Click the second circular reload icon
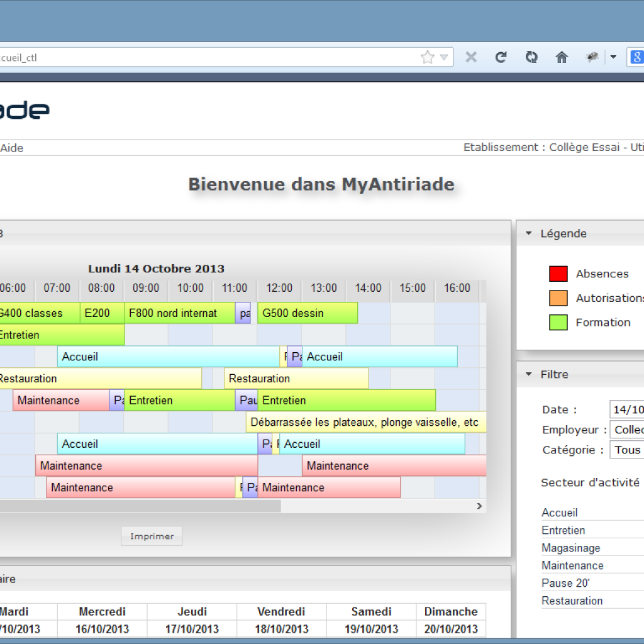Viewport: 644px width, 644px height. click(531, 57)
